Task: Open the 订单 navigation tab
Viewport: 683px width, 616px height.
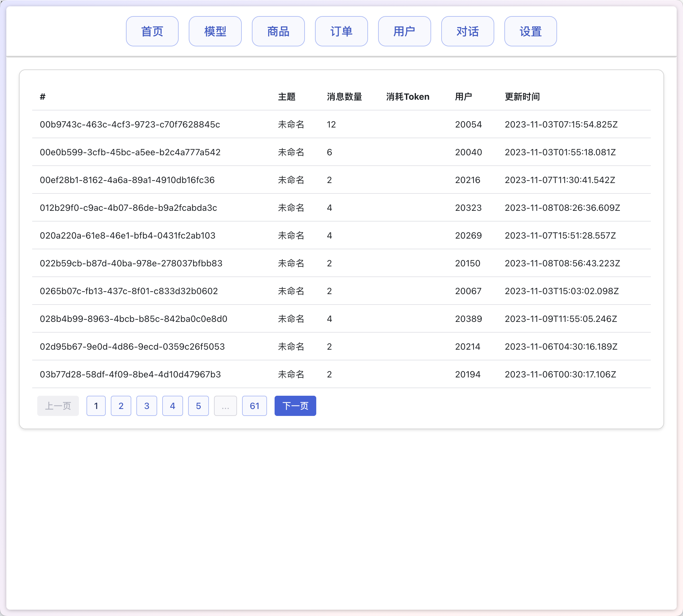Action: [341, 31]
